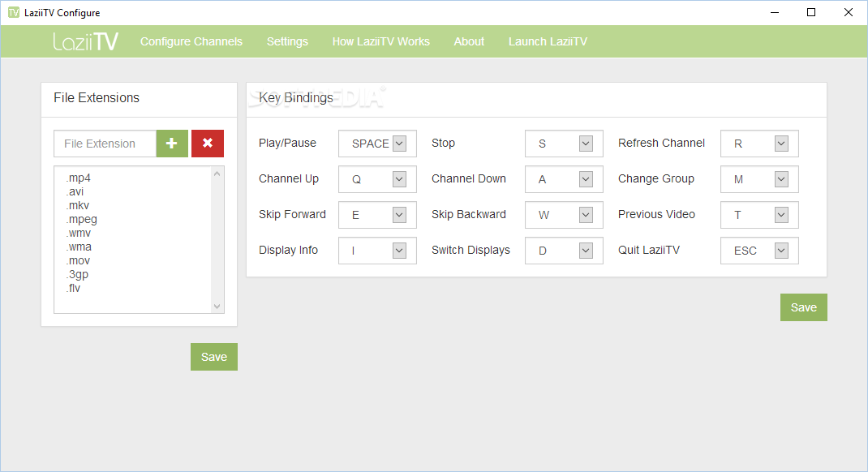Select .wmv in the extensions list

tap(78, 233)
